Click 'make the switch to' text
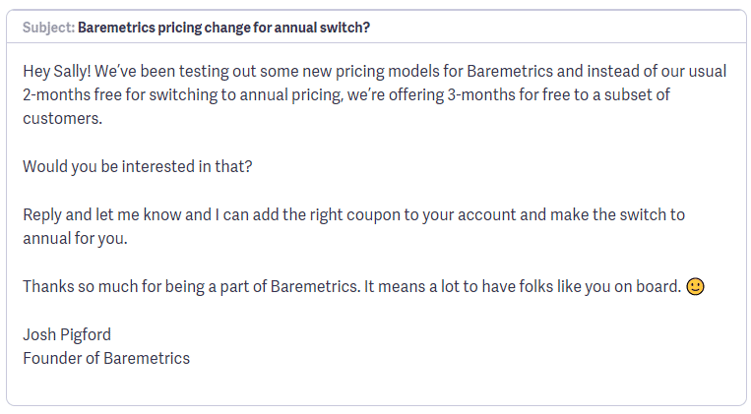The height and width of the screenshot is (414, 751). pos(617,215)
